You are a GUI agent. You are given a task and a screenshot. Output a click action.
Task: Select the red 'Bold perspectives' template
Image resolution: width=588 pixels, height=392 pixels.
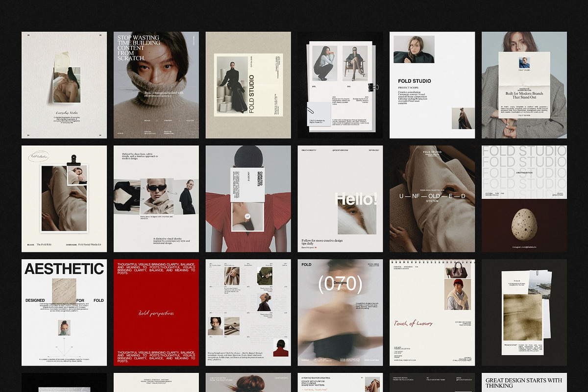click(156, 312)
